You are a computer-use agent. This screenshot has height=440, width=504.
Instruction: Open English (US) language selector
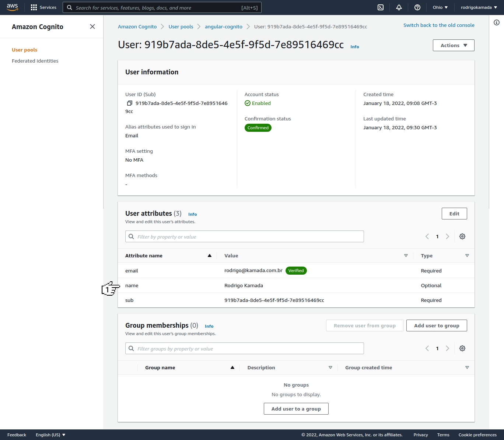pos(50,435)
